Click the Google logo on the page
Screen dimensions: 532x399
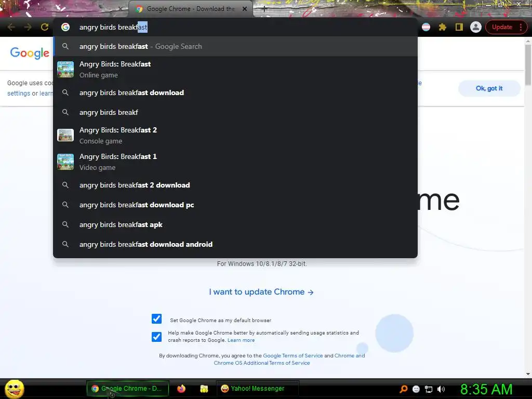click(x=30, y=54)
